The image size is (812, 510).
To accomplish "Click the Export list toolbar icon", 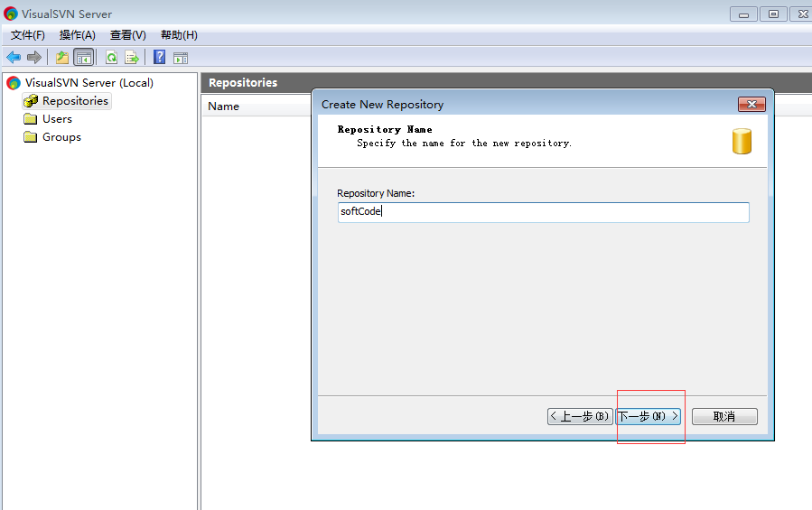I will pyautogui.click(x=132, y=58).
